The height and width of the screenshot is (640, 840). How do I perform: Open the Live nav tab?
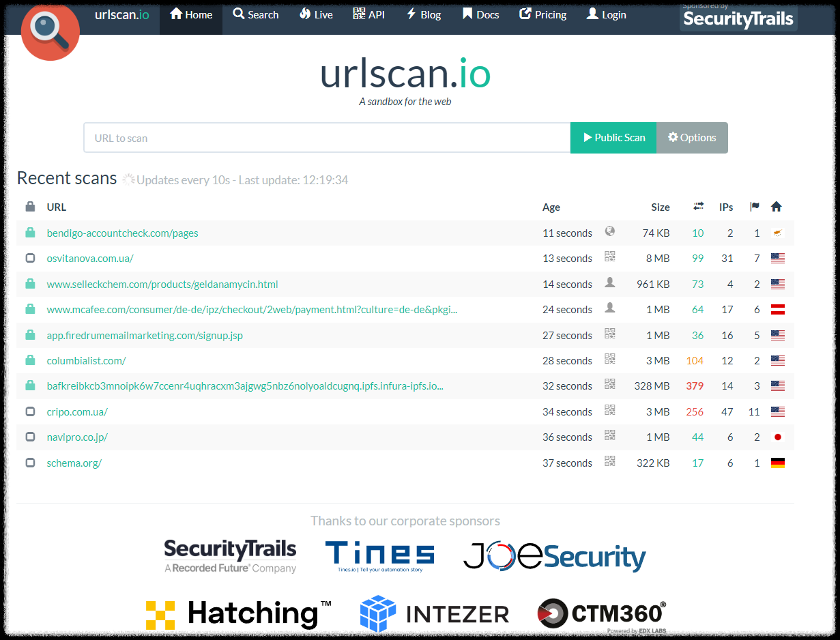pyautogui.click(x=316, y=15)
